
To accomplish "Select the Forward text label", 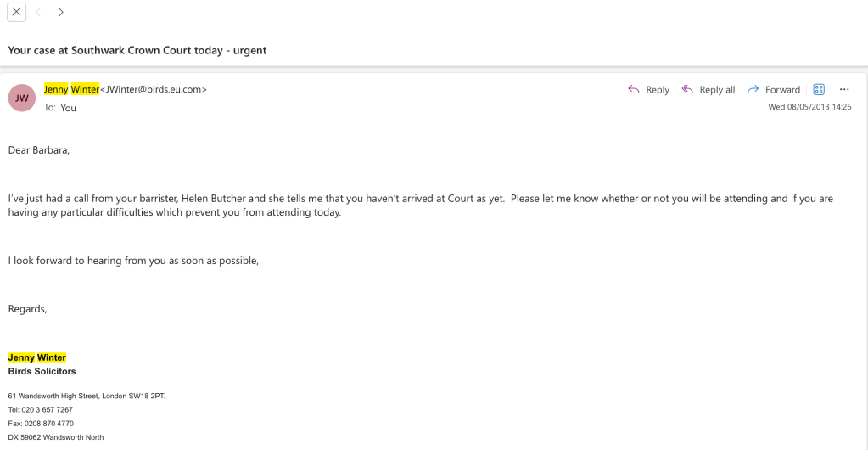I will coord(782,90).
